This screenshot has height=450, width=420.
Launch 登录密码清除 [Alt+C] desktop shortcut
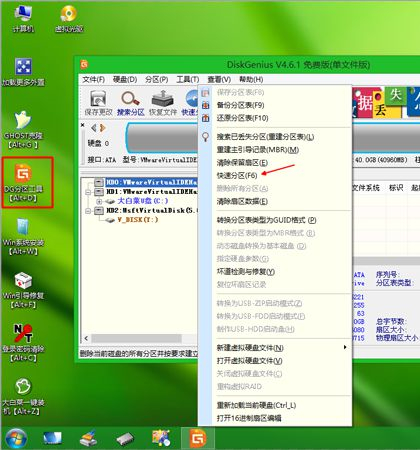[23, 343]
